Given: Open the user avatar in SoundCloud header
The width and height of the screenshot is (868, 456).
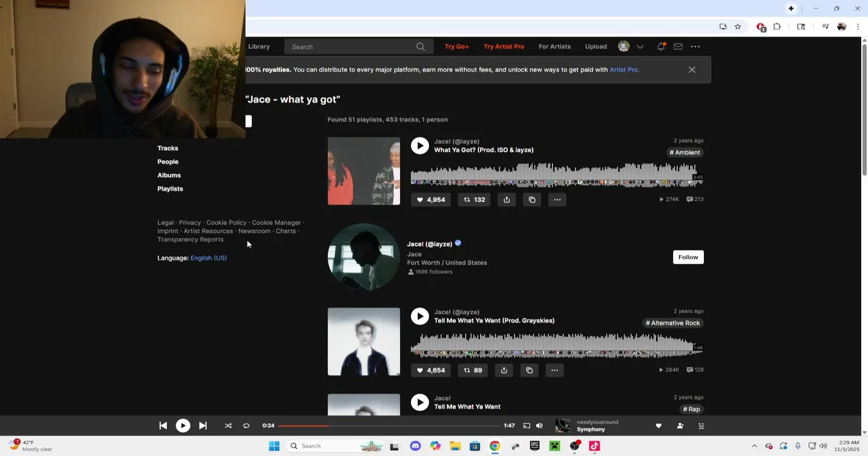Looking at the screenshot, I should pyautogui.click(x=624, y=46).
